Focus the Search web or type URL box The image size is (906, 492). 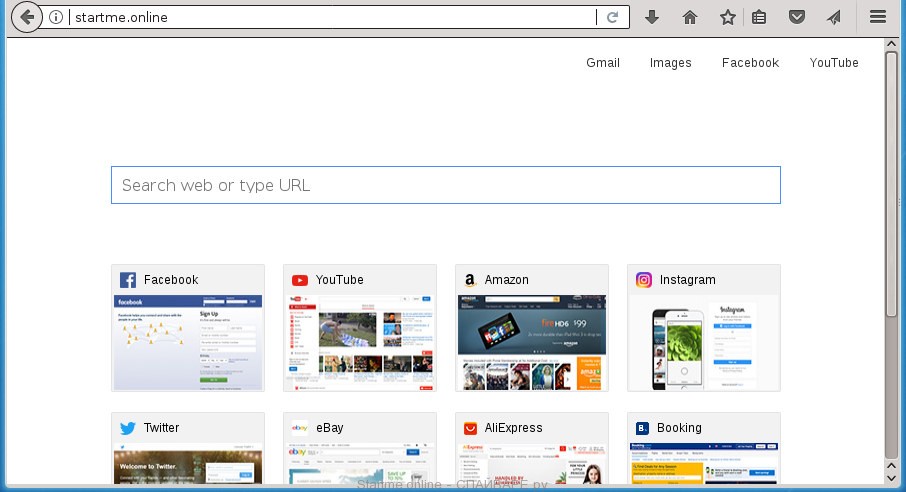click(x=445, y=185)
